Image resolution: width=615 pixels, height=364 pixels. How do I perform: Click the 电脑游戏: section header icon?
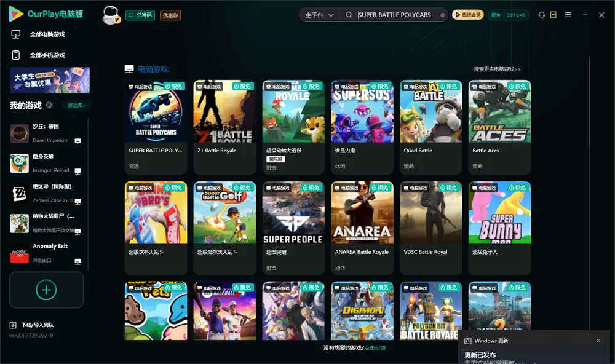pos(129,69)
